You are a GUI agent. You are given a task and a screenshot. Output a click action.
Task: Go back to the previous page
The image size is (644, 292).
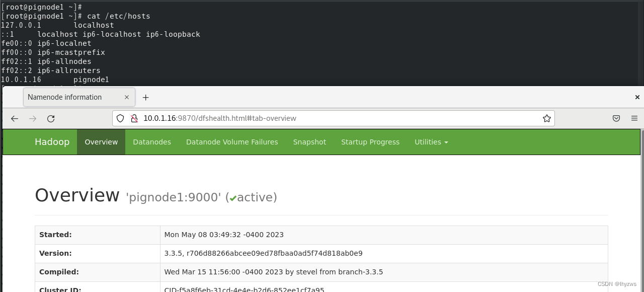(15, 119)
